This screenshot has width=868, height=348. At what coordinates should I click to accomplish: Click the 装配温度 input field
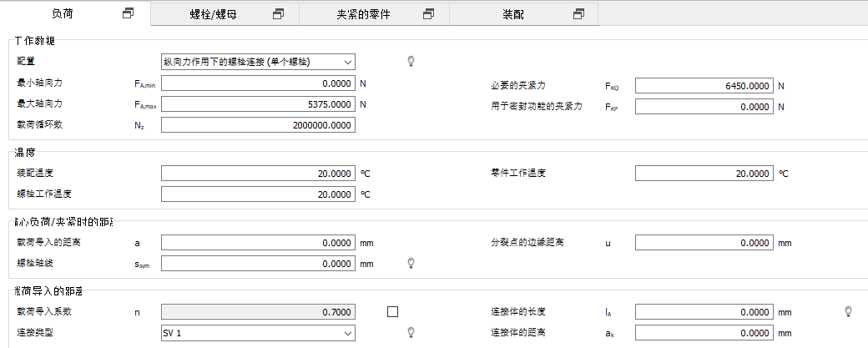click(258, 174)
